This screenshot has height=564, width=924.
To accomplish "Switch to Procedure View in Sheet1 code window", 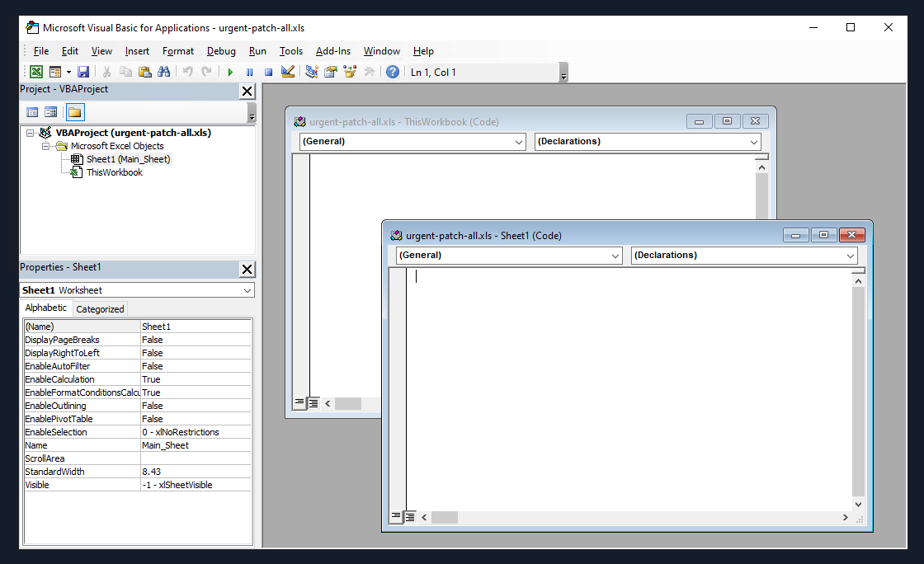I will 396,517.
